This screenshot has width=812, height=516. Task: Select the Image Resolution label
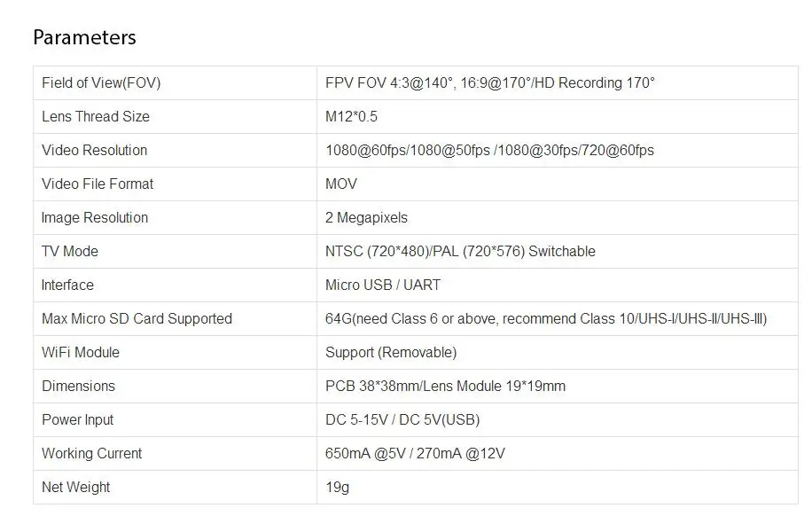(95, 217)
